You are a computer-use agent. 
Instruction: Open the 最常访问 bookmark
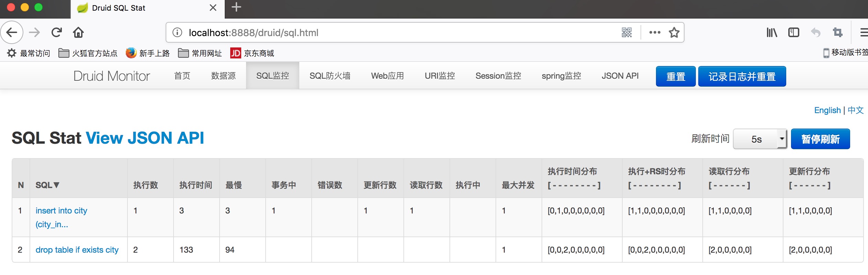pyautogui.click(x=29, y=53)
